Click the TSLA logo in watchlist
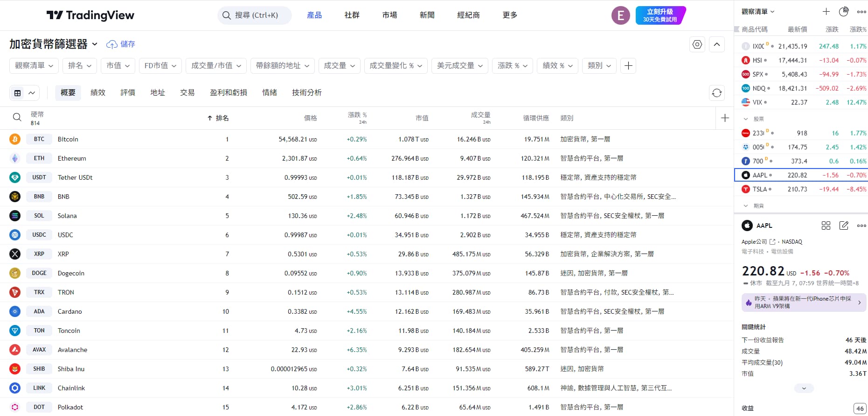 click(x=746, y=189)
